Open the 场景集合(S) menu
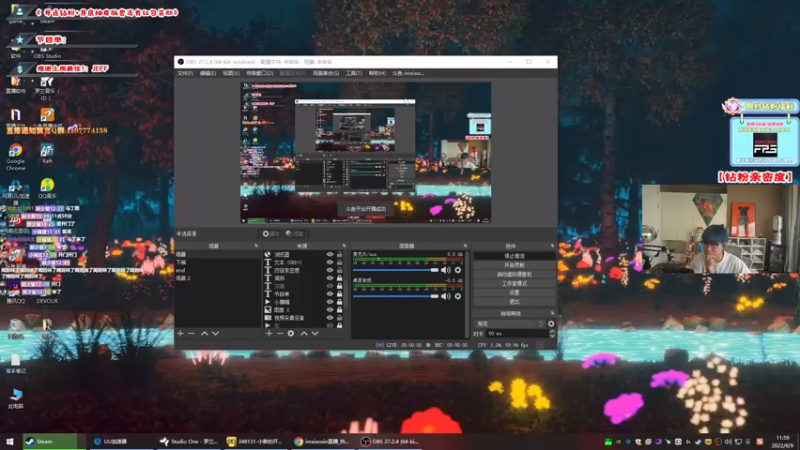Screen dimensions: 800x450 point(326,73)
